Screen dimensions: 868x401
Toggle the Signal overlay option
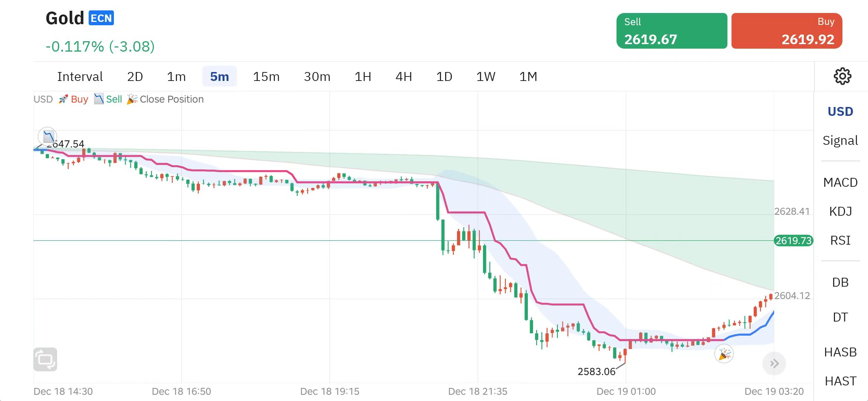[840, 140]
